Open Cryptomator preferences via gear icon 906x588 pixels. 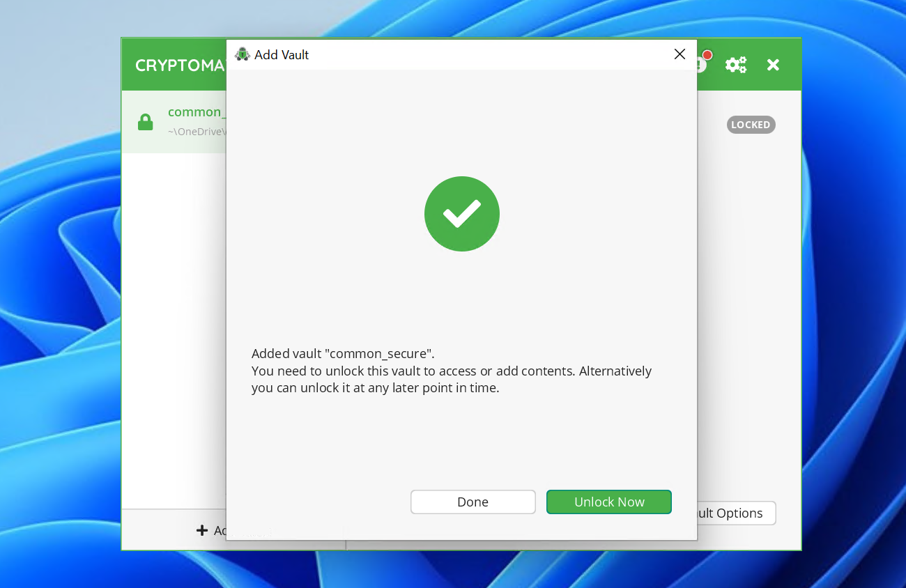pos(735,64)
